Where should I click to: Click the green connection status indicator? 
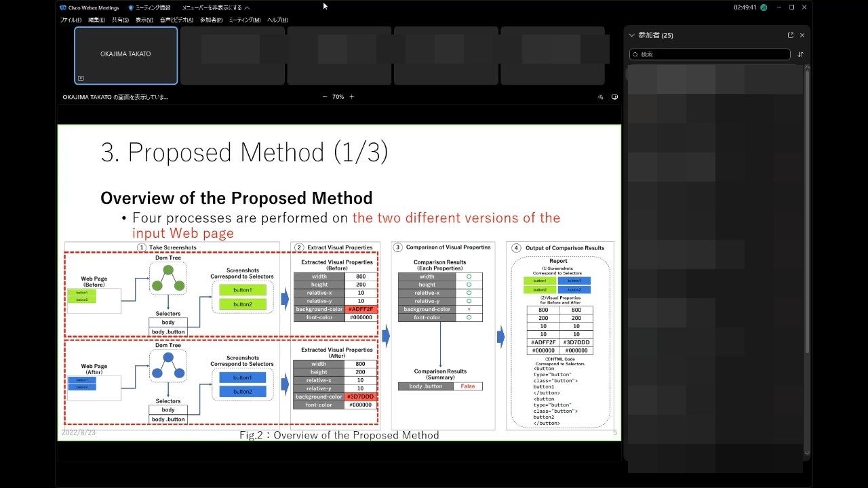(x=764, y=7)
